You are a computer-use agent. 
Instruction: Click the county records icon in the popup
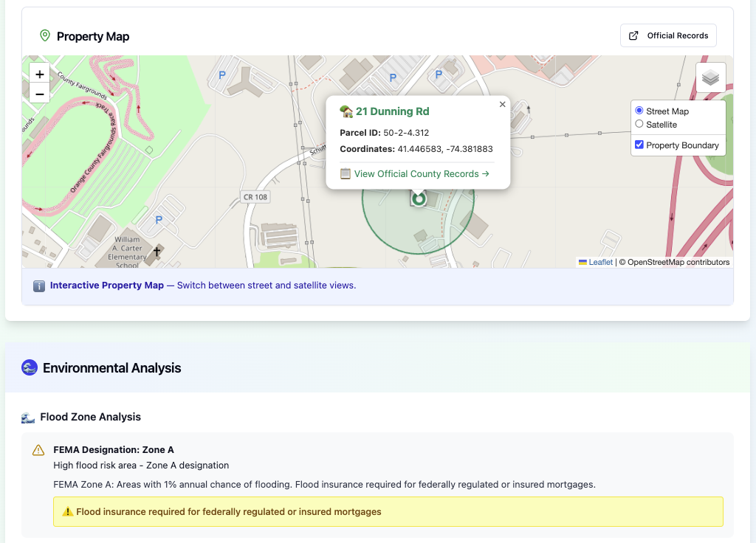click(344, 174)
